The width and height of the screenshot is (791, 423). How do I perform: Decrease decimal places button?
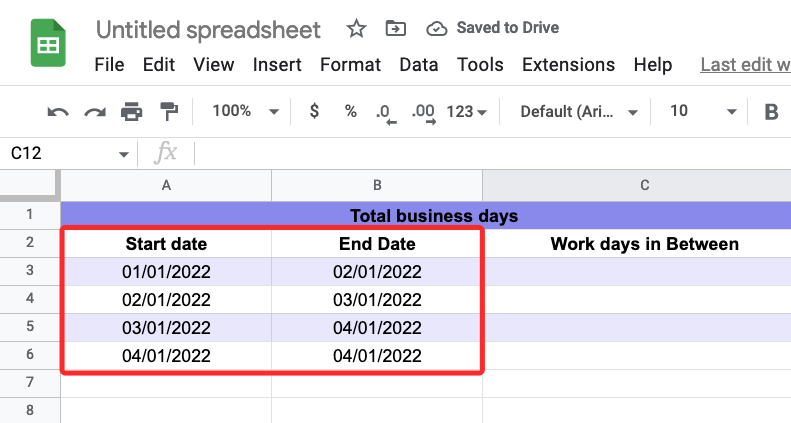384,112
